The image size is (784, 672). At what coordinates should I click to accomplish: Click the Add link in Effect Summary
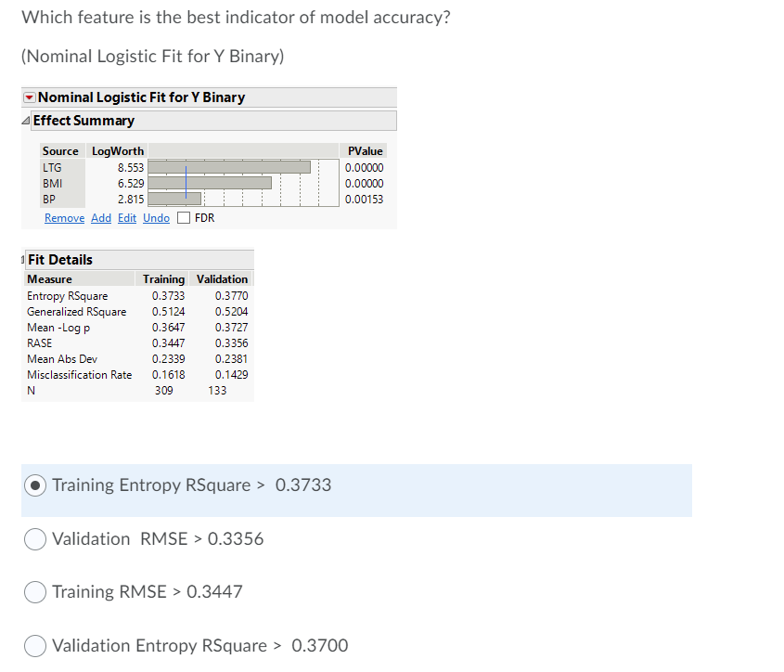pos(100,217)
